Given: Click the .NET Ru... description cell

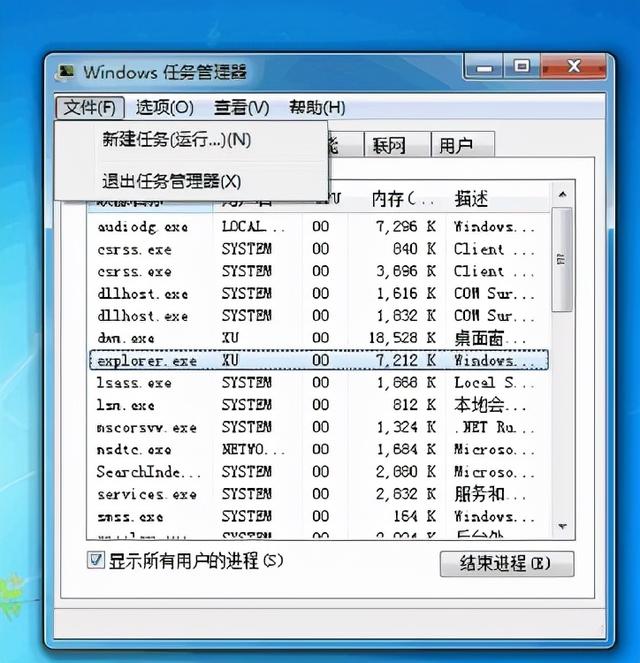Looking at the screenshot, I should click(494, 427).
